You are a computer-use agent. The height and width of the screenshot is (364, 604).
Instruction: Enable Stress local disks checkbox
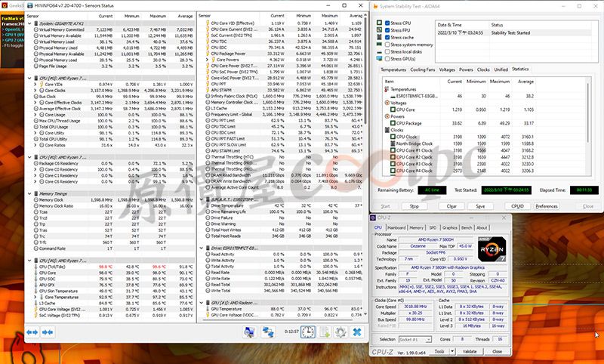387,51
